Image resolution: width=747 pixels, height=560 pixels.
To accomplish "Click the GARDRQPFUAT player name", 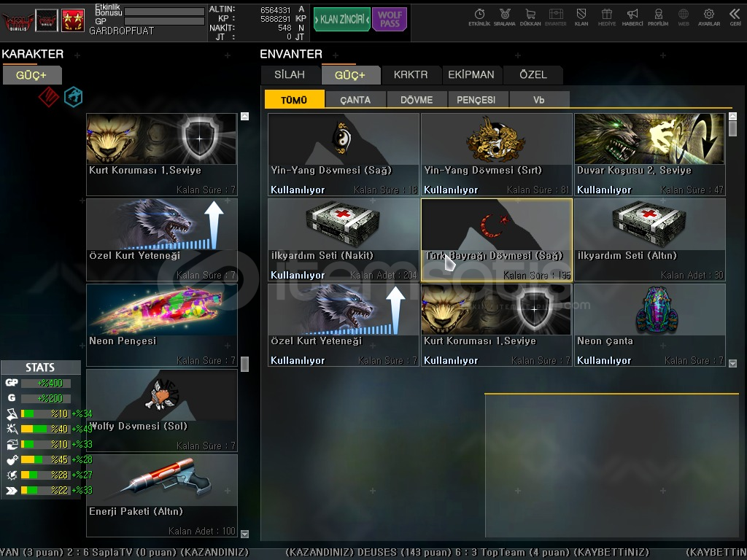I will 122,31.
